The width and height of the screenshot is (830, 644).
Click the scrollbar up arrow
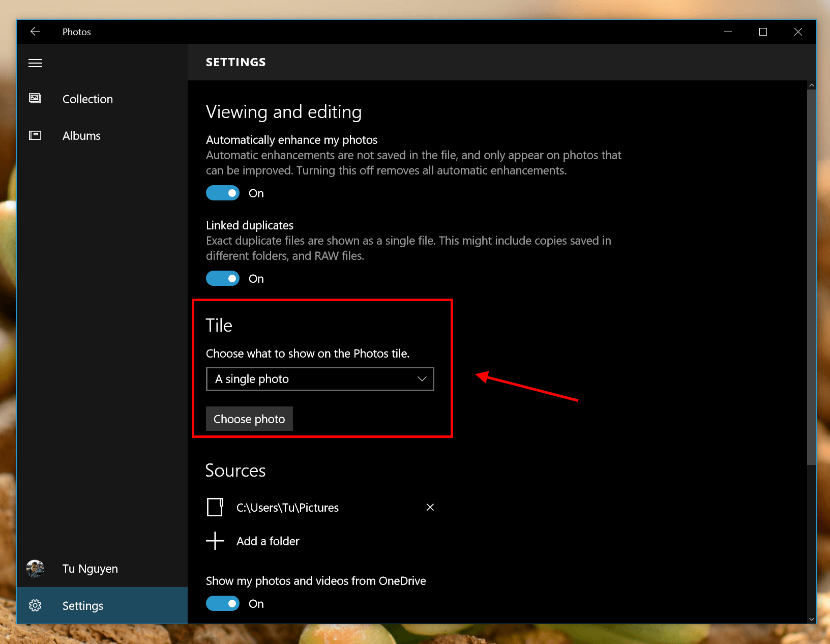(x=812, y=85)
